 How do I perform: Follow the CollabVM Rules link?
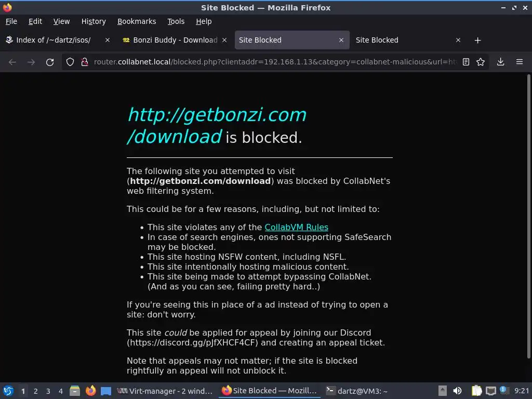[x=297, y=228]
